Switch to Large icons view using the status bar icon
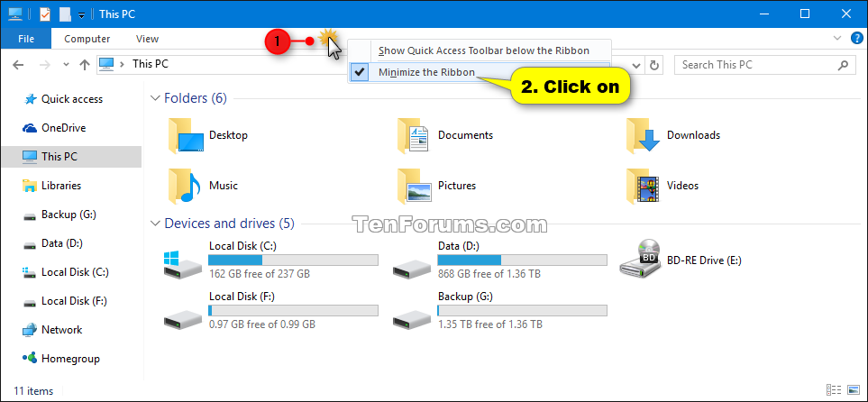The height and width of the screenshot is (402, 868). coord(853,389)
